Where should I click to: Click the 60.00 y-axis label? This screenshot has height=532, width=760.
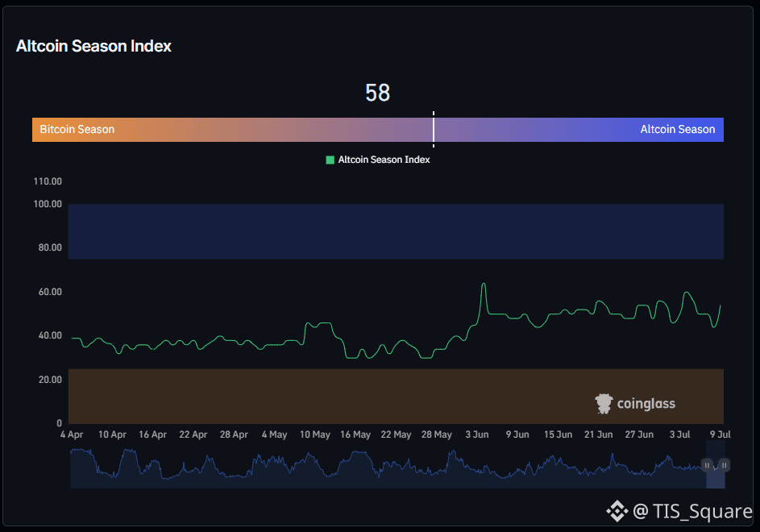coord(50,292)
